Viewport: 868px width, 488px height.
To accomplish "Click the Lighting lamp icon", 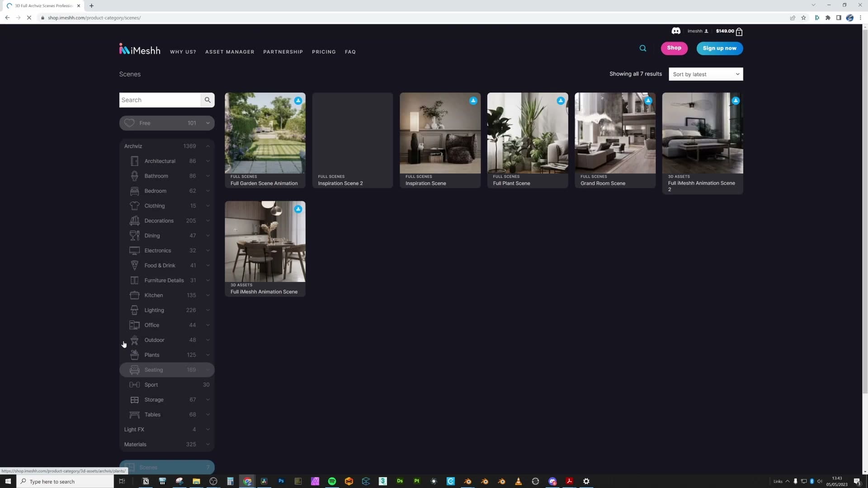I will (x=134, y=310).
